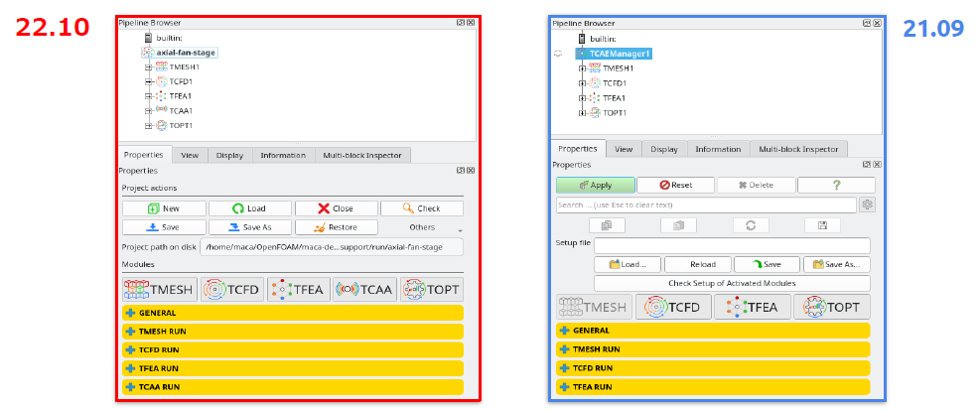Viewport: 980px width, 410px height.
Task: Click the TCAA1 node icon in the 22.10 pipeline
Action: click(x=161, y=110)
